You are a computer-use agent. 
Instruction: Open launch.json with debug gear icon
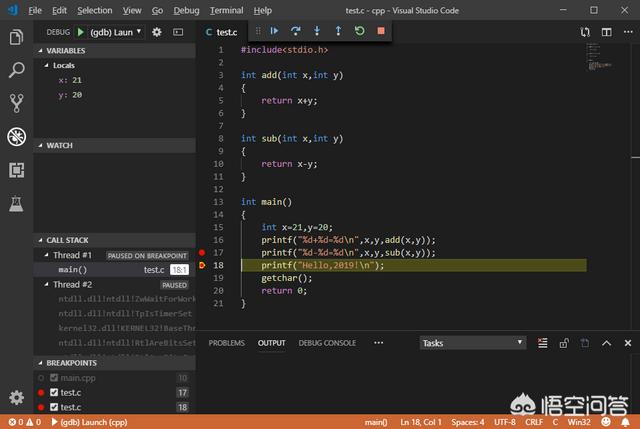pos(156,32)
